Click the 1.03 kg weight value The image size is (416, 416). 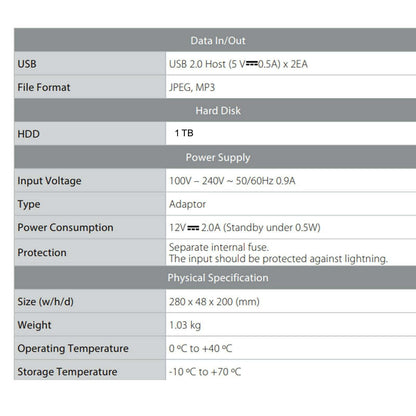point(185,325)
